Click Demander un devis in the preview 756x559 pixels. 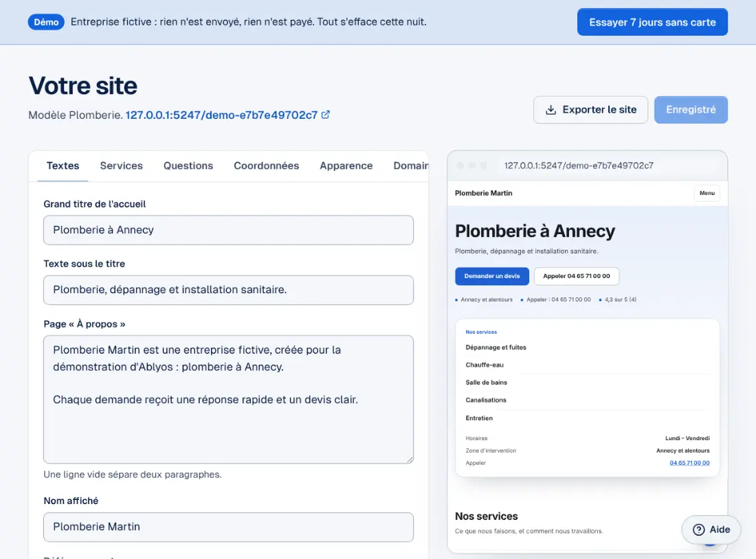(x=492, y=276)
